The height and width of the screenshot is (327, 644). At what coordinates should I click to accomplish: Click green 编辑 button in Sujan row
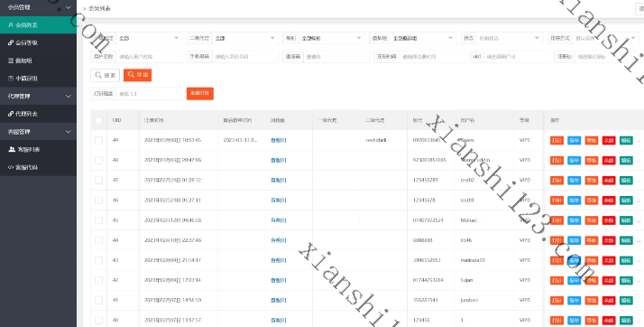click(626, 280)
